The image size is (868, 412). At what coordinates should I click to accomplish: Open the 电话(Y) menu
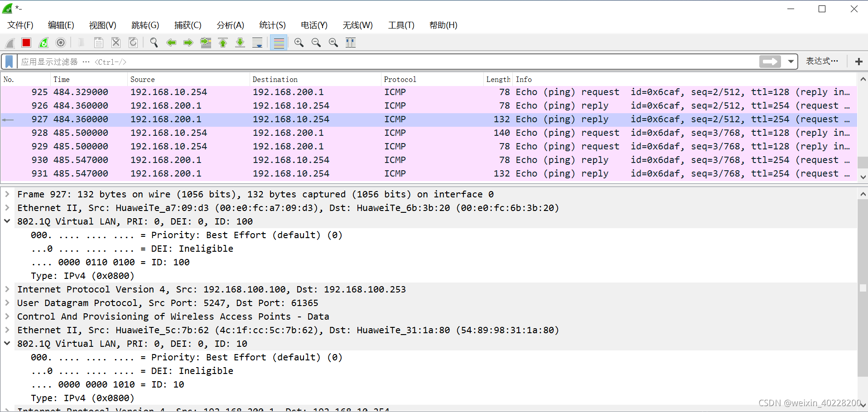[314, 25]
